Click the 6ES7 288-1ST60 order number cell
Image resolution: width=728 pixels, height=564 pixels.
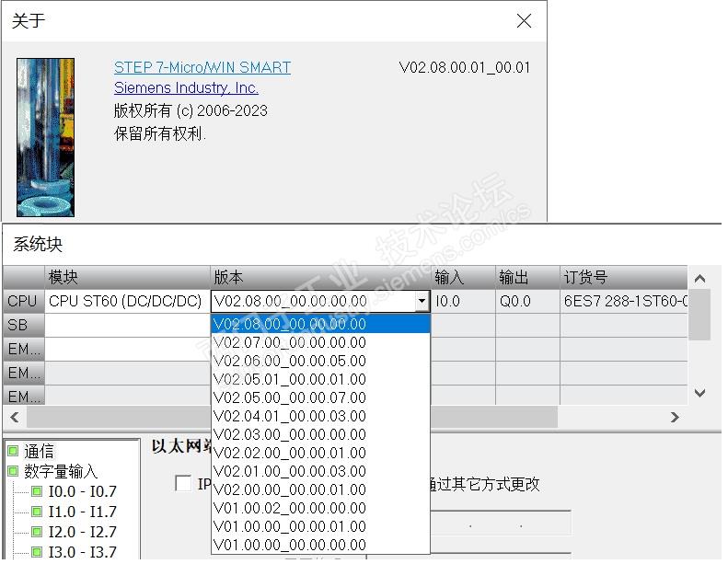623,301
